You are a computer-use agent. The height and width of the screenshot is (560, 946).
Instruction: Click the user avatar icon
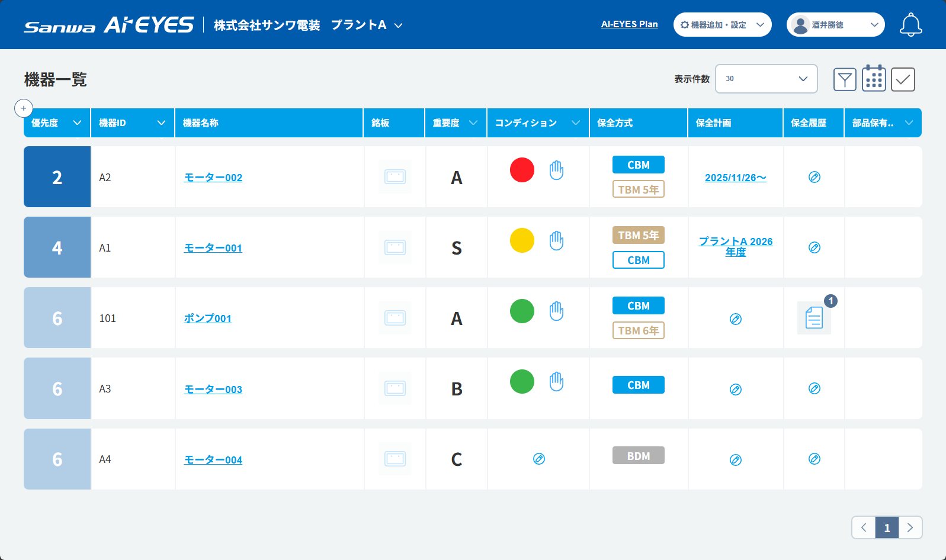pos(800,25)
